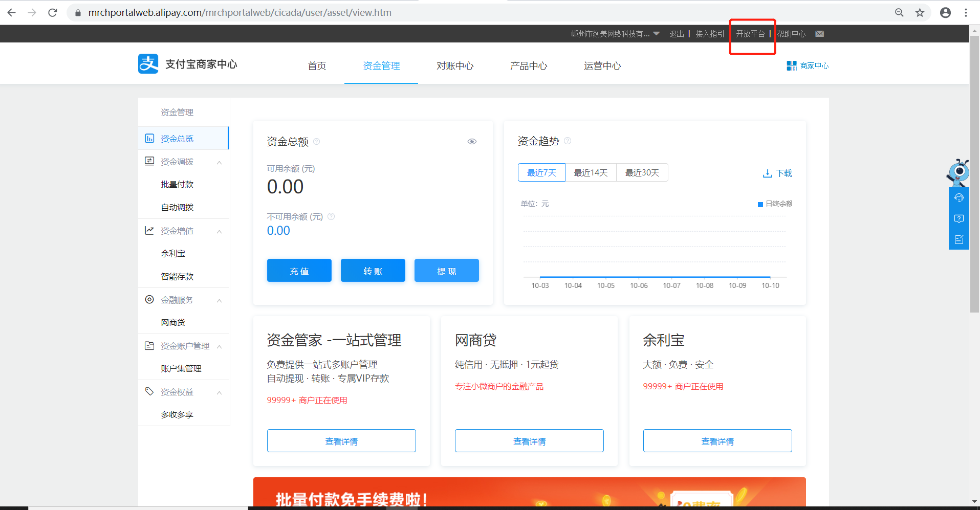
Task: Click the download icon in 资金趋势
Action: 767,173
